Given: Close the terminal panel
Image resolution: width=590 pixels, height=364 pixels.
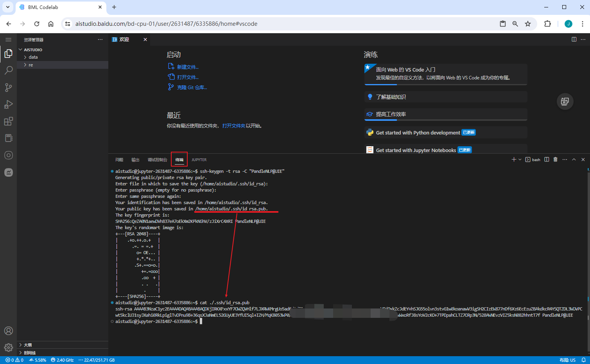Looking at the screenshot, I should [x=583, y=160].
